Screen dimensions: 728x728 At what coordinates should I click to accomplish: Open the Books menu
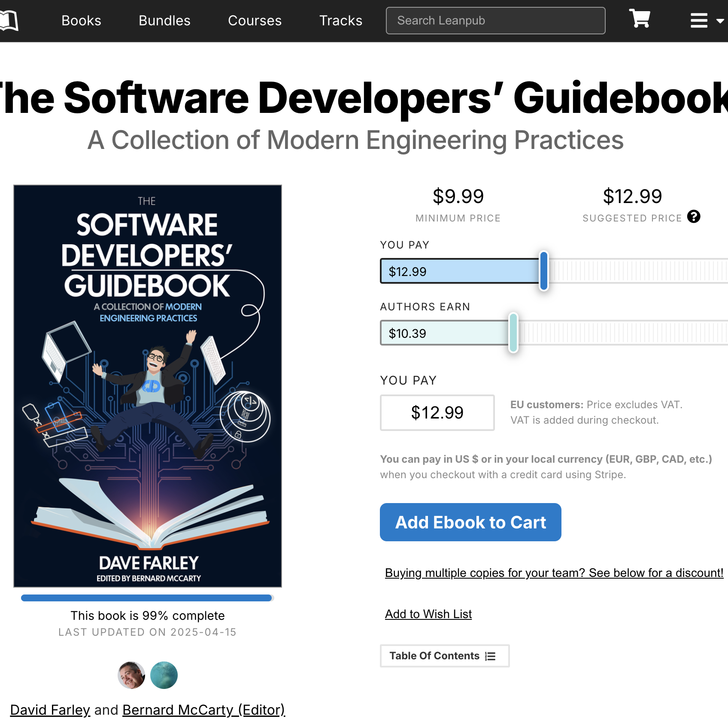point(81,20)
